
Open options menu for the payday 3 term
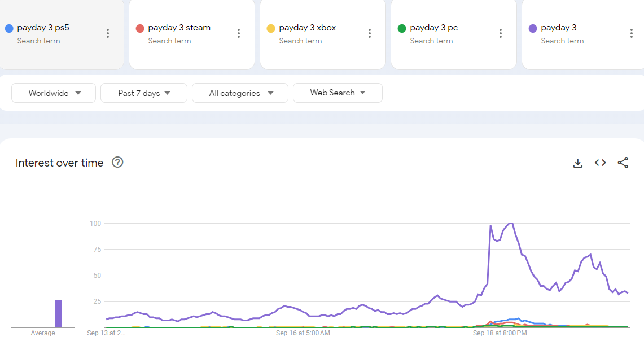coord(631,33)
